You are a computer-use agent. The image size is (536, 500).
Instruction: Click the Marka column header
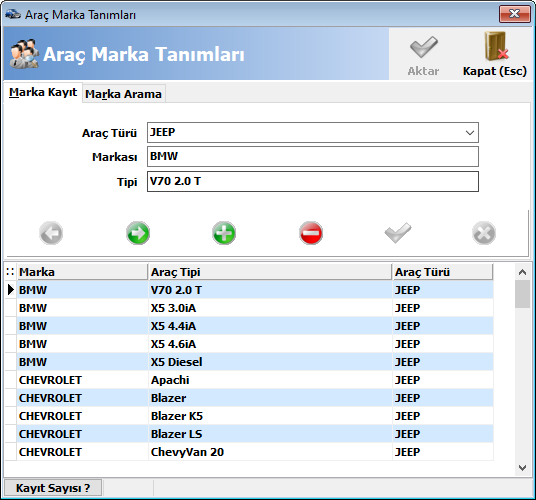(x=82, y=272)
